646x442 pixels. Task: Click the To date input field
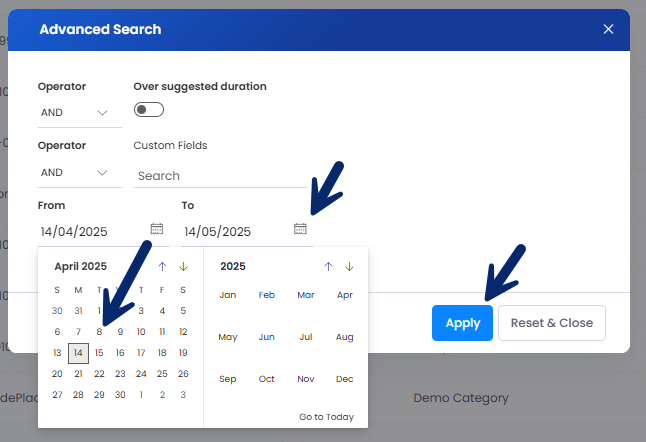pyautogui.click(x=235, y=232)
